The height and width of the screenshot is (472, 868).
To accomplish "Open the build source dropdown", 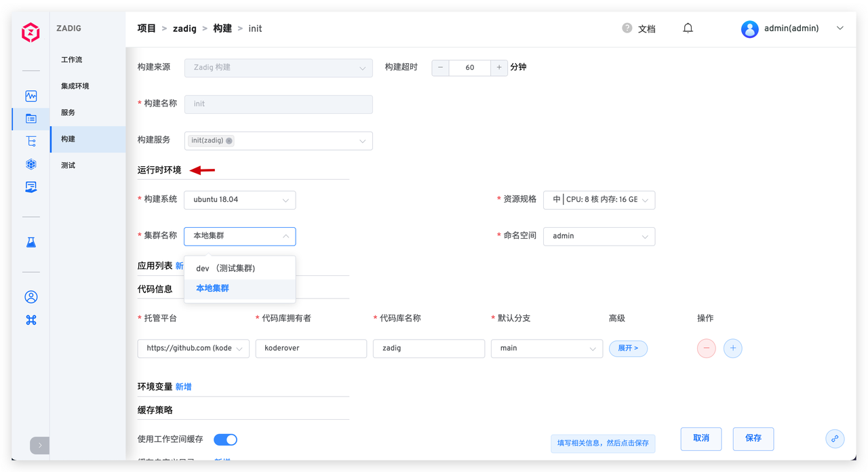I will pos(279,68).
